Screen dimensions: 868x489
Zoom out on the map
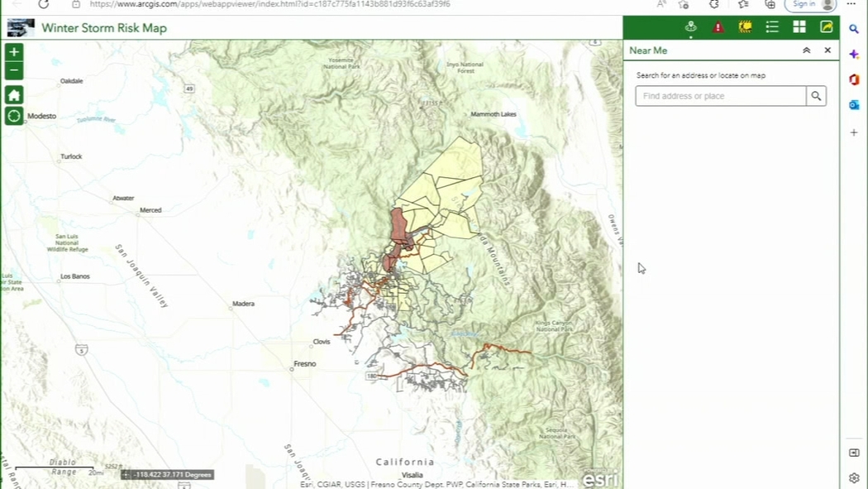(x=14, y=70)
